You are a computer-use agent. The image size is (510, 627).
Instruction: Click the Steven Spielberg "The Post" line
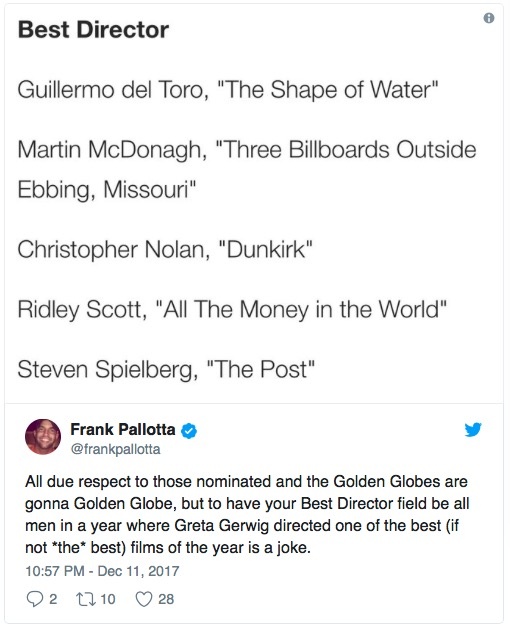[166, 369]
